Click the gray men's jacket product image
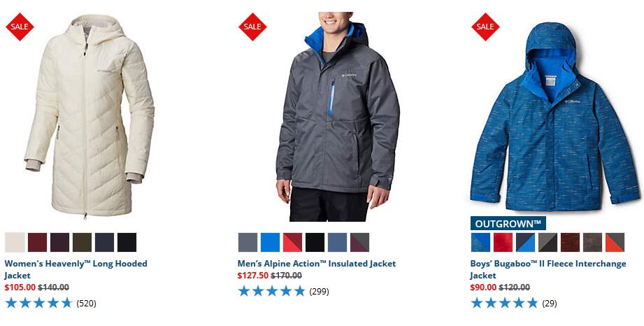This screenshot has width=644, height=326. pos(338,117)
